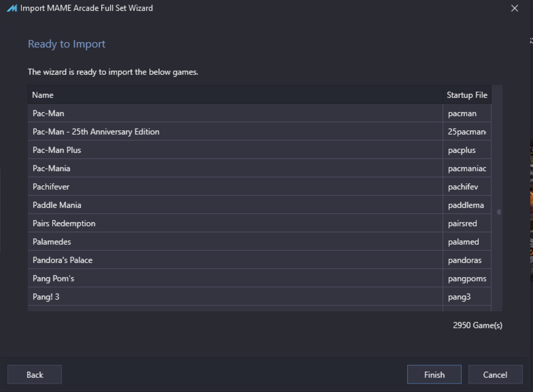Click the Pang! 3 game entry
Image resolution: width=533 pixels, height=392 pixels.
click(x=46, y=297)
